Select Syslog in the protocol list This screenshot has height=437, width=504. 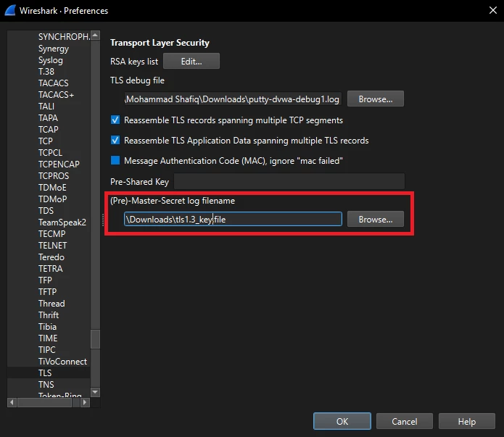[51, 60]
